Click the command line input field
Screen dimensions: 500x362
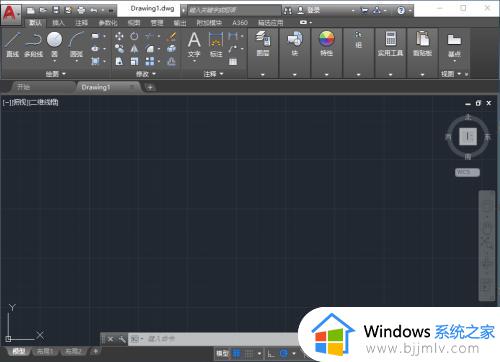(213, 339)
